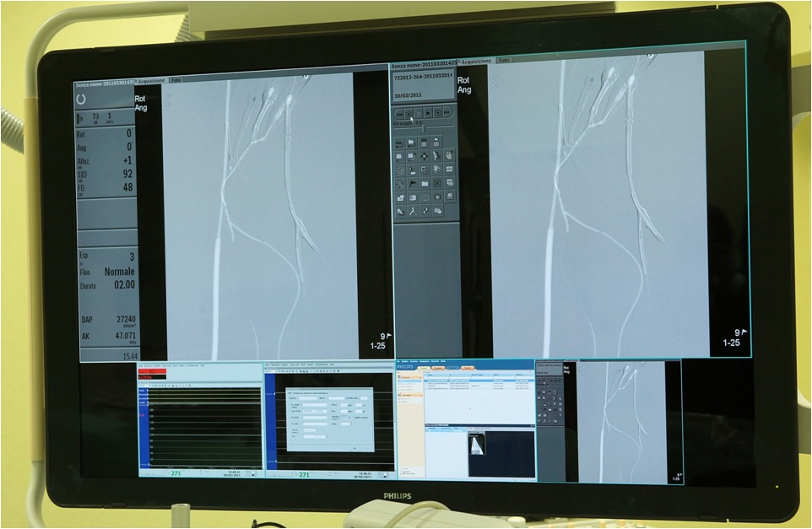Image resolution: width=812 pixels, height=529 pixels.
Task: Open the Foto tab in the left viewer
Action: (176, 80)
